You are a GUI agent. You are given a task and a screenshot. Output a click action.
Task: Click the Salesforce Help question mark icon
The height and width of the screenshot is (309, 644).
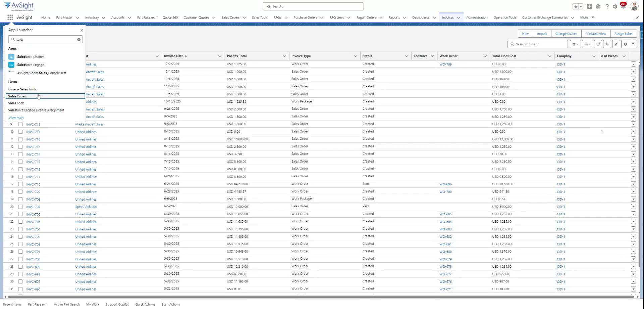click(x=607, y=6)
